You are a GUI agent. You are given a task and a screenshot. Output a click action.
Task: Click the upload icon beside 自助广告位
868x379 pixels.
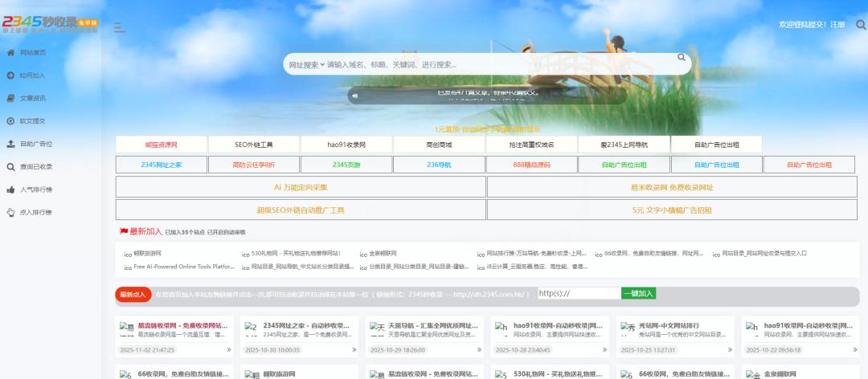pyautogui.click(x=10, y=144)
